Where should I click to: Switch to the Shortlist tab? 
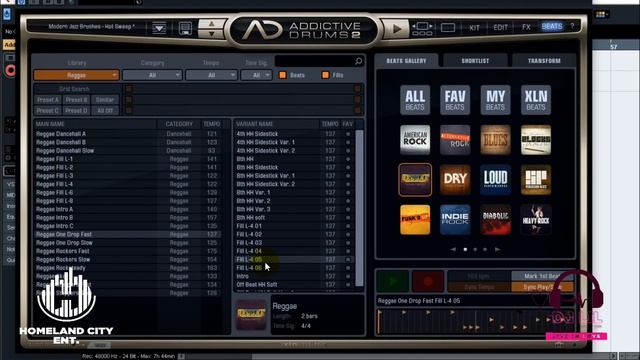[475, 60]
